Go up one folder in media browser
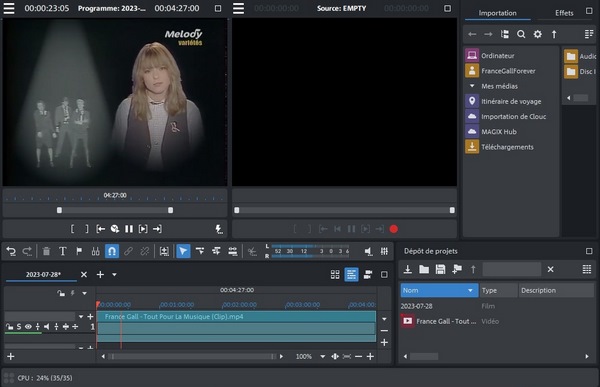Screen dimensions: 600x387 (x=554, y=34)
